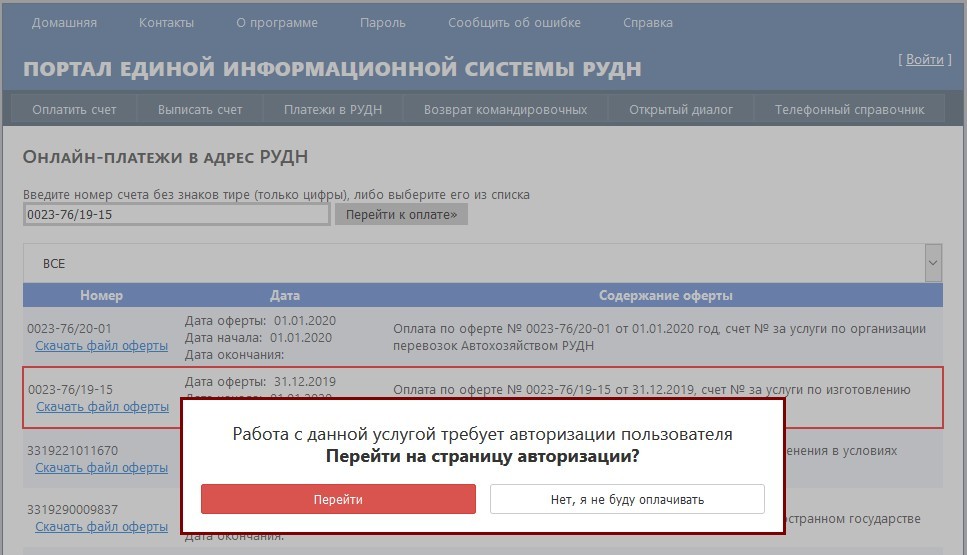Select the Оплатить счет tab

(74, 110)
